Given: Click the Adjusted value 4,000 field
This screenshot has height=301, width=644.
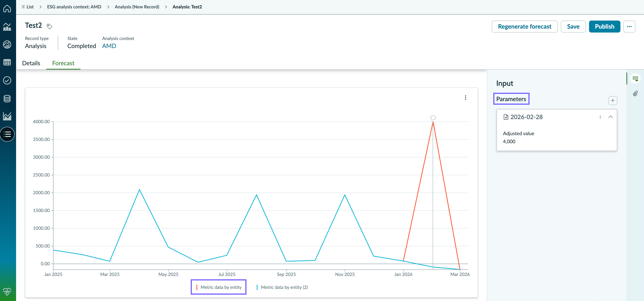Looking at the screenshot, I should (x=556, y=137).
